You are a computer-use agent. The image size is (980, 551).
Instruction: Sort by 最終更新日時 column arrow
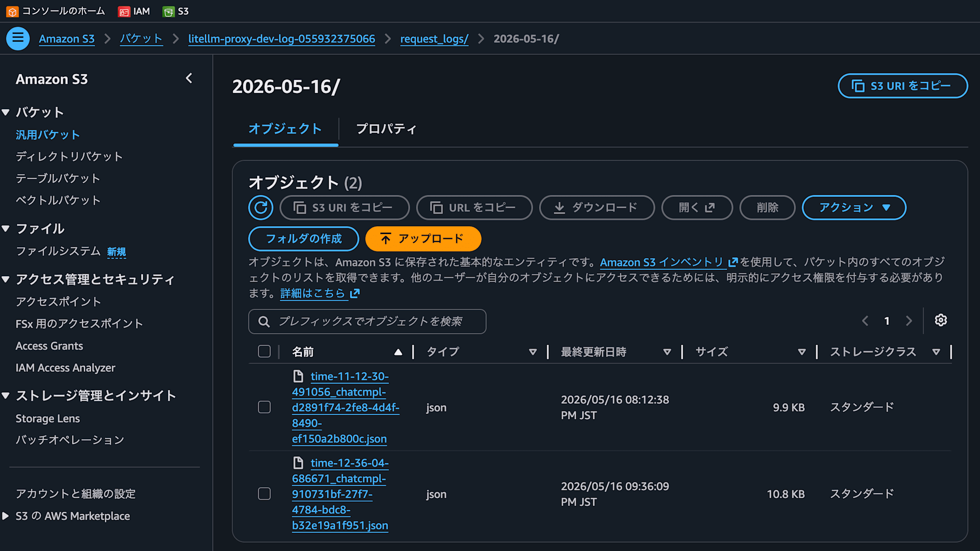coord(667,352)
